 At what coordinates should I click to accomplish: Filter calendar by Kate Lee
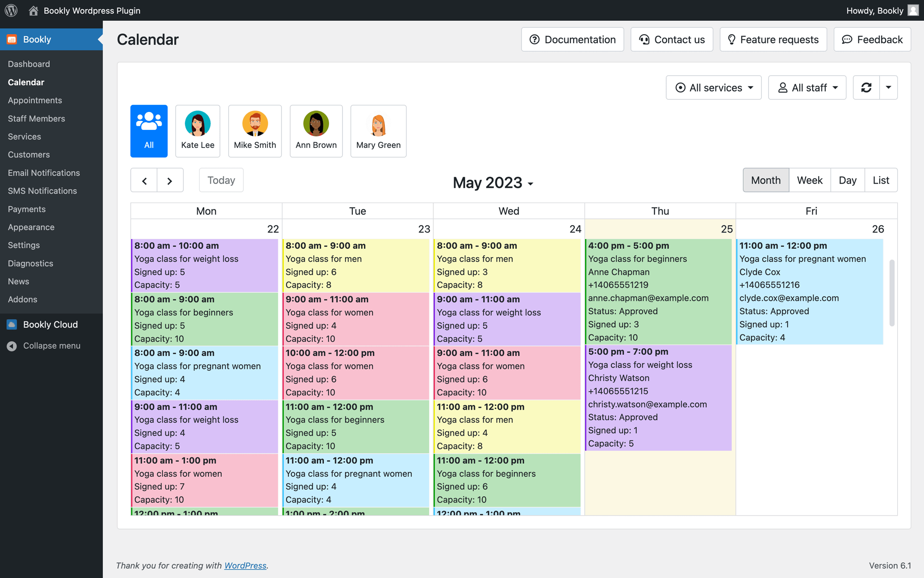coord(198,131)
